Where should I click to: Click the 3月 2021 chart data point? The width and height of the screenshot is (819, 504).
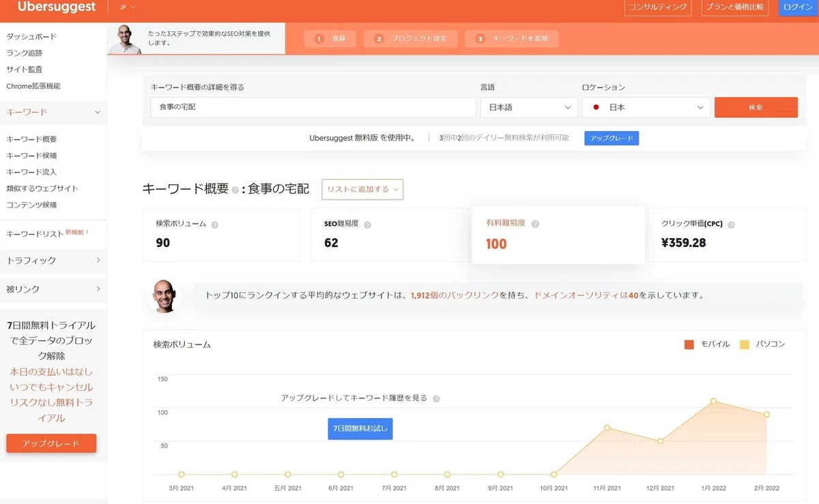tap(181, 474)
